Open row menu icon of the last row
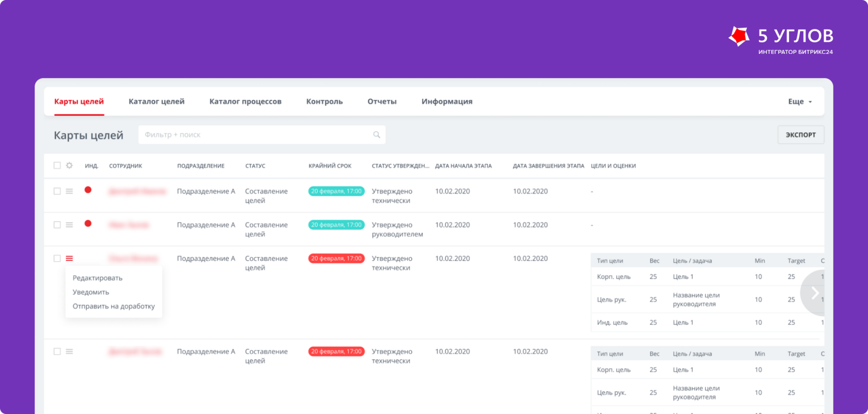The image size is (868, 414). point(69,351)
